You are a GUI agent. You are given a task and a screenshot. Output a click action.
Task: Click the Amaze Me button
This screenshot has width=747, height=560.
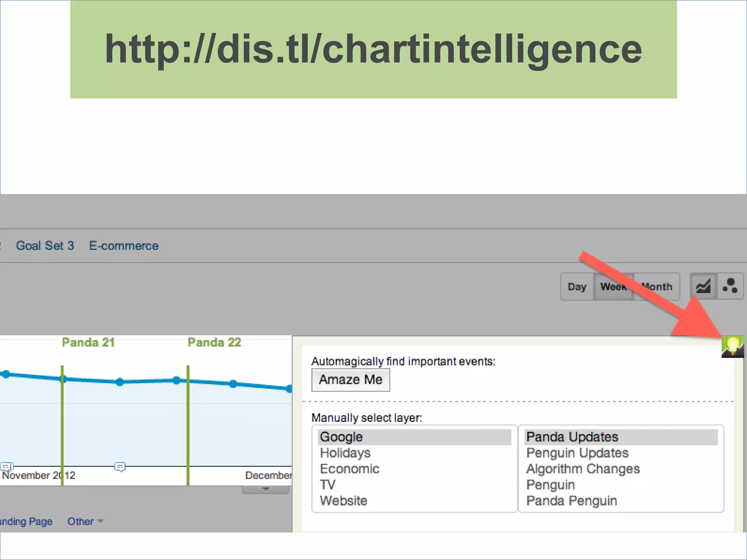(x=351, y=380)
